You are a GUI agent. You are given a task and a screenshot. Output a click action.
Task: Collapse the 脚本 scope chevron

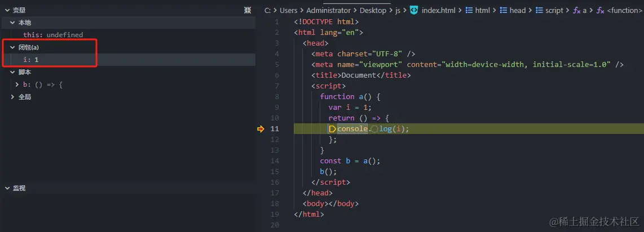pyautogui.click(x=12, y=72)
